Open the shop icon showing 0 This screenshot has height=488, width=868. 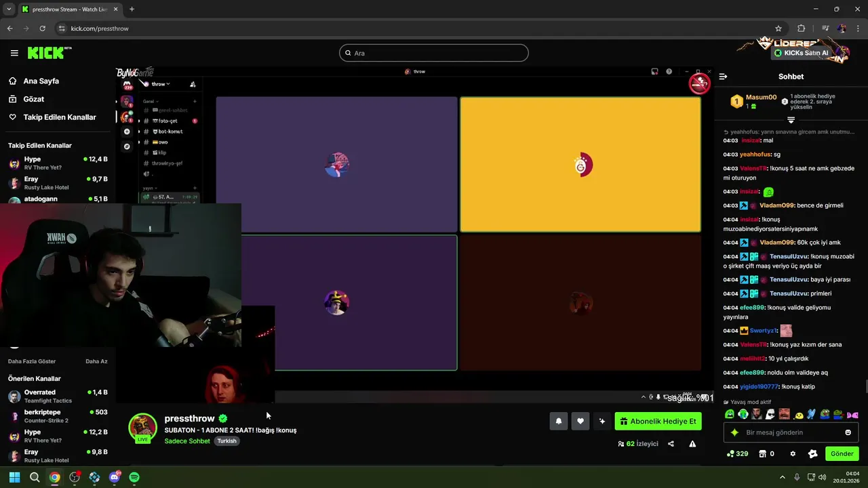[766, 453]
